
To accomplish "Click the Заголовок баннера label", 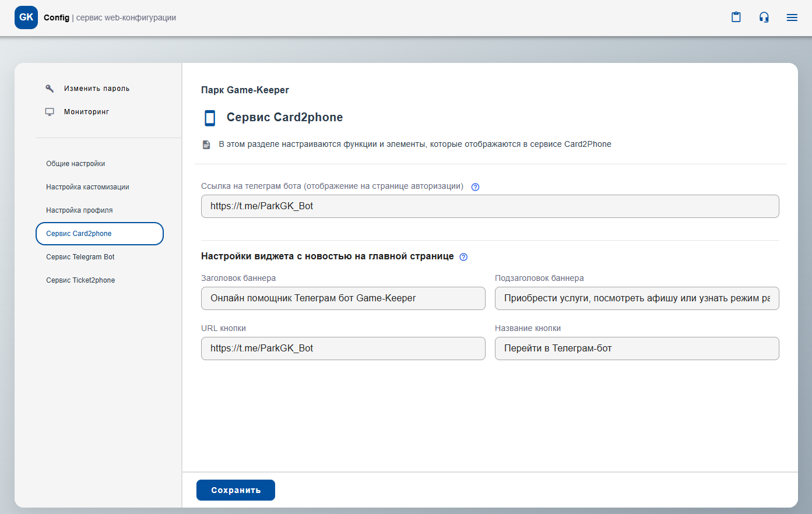I will coord(238,278).
